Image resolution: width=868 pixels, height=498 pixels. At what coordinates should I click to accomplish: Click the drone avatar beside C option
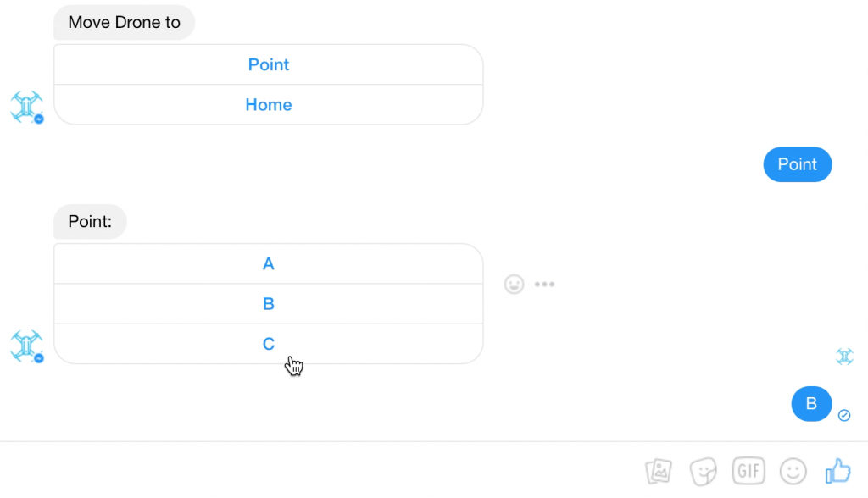pyautogui.click(x=26, y=346)
